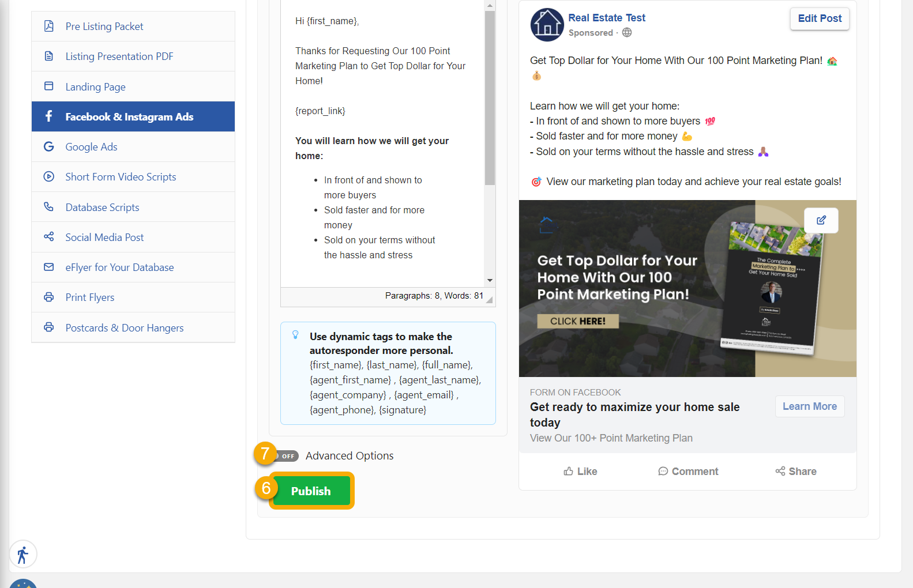Open Listing Presentation PDF item
913x588 pixels.
pyautogui.click(x=133, y=56)
